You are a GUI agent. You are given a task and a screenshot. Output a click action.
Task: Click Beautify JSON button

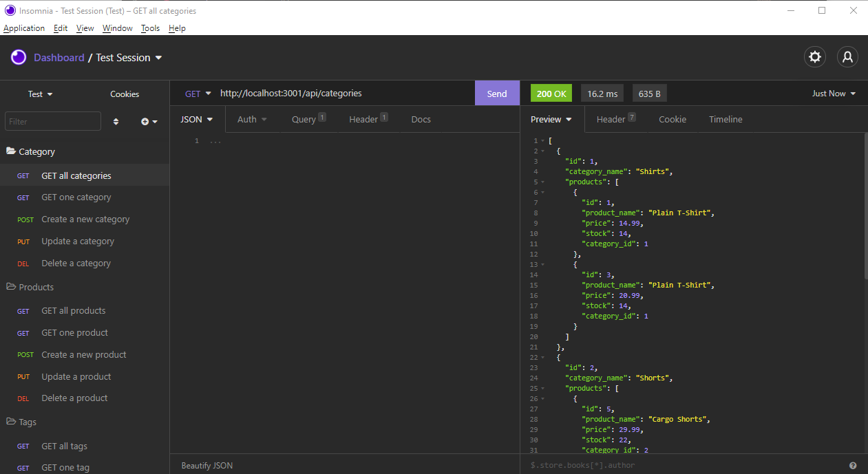(x=207, y=466)
